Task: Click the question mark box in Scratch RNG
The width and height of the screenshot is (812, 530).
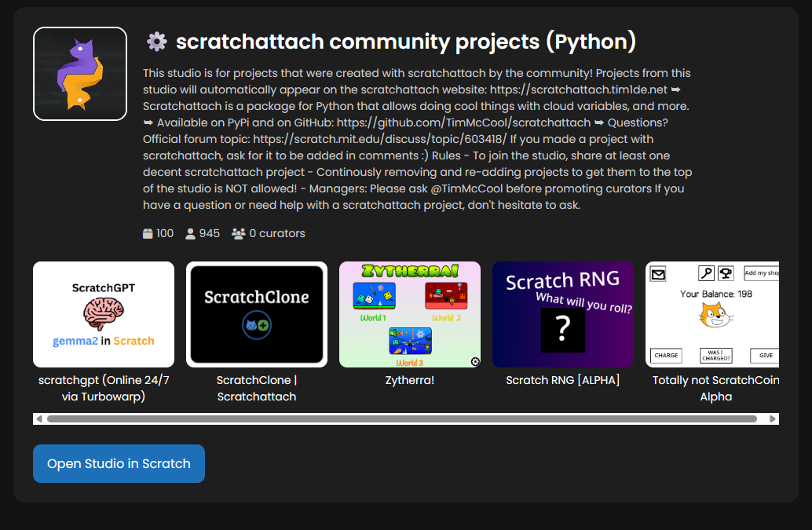Action: [563, 331]
